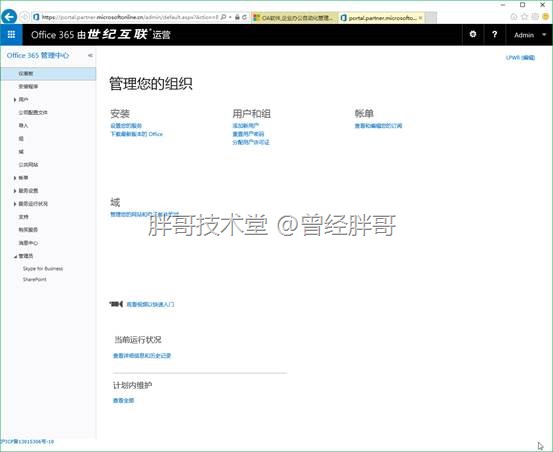
Task: Close the portal.partner.microsofto tab
Action: coord(420,17)
